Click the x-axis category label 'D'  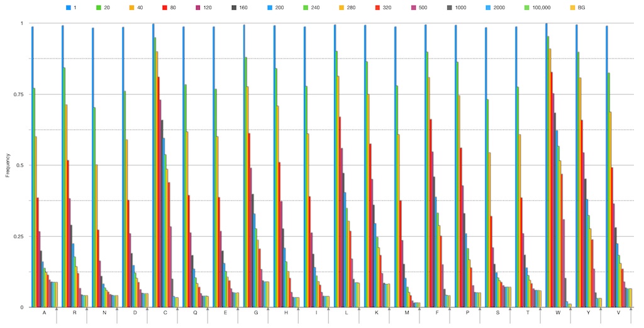click(135, 313)
